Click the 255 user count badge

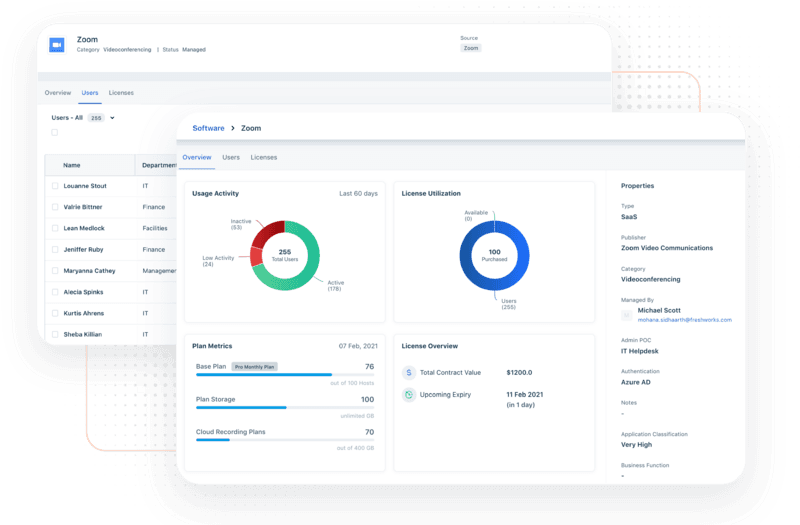[96, 118]
